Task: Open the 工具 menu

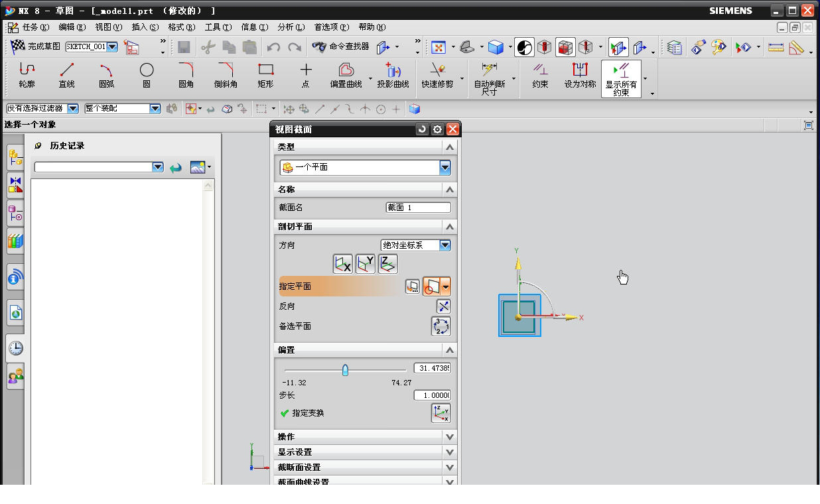Action: [x=218, y=27]
